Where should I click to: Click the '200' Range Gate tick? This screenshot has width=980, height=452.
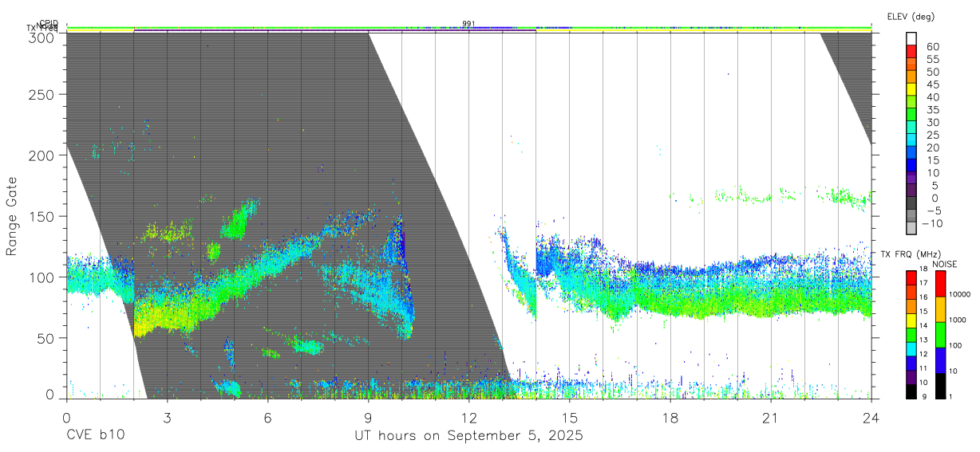[x=41, y=155]
